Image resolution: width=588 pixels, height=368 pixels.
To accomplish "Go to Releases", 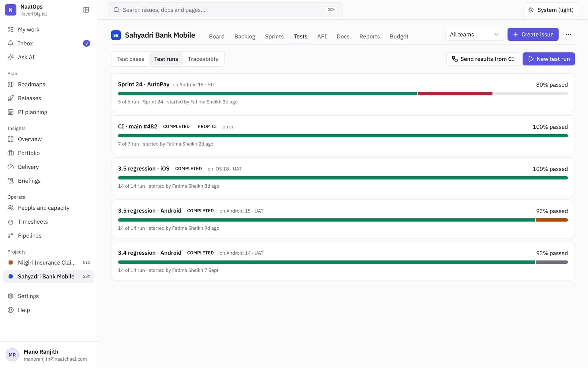I will 49,98.
